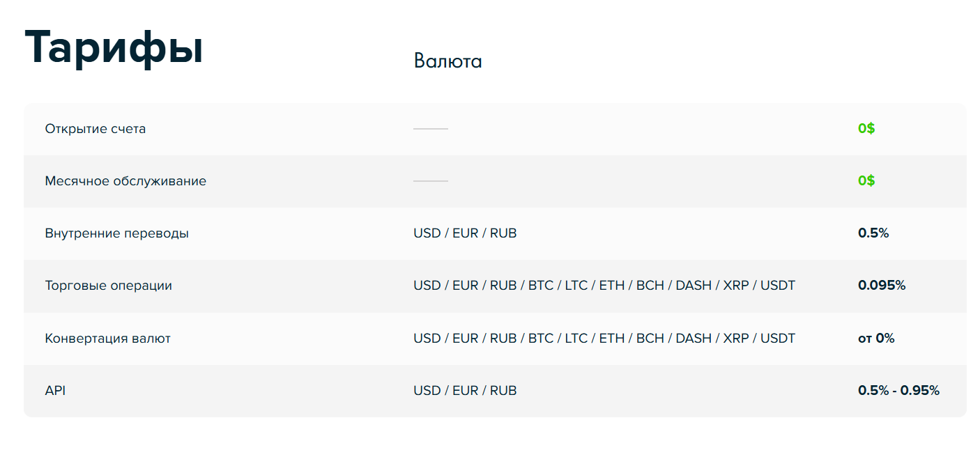Click the Конвертация валют row label

(x=107, y=339)
